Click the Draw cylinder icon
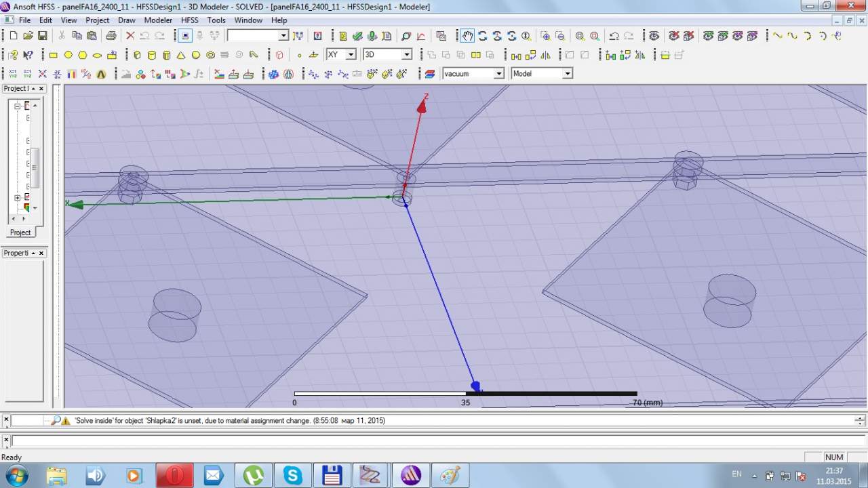The width and height of the screenshot is (868, 488). coord(151,55)
